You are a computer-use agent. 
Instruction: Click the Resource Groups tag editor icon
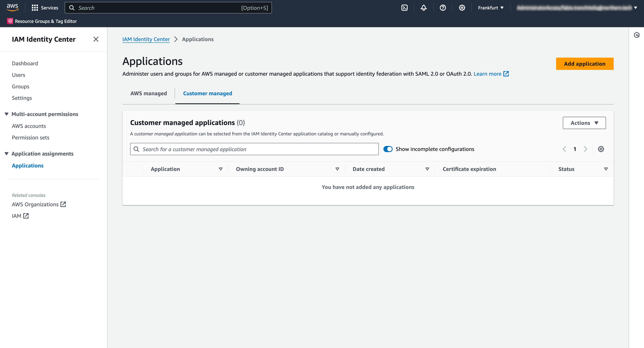pyautogui.click(x=9, y=21)
